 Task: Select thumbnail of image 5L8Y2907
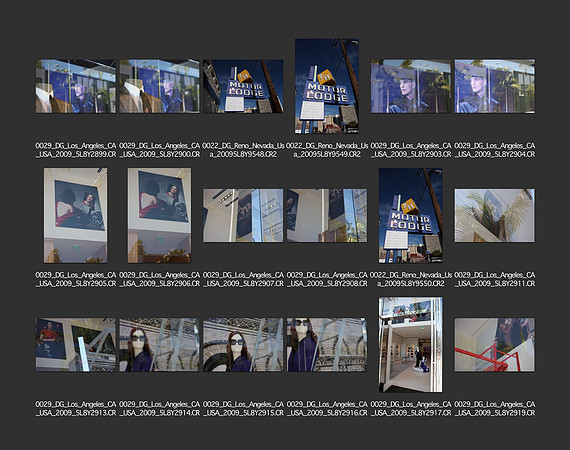(243, 216)
